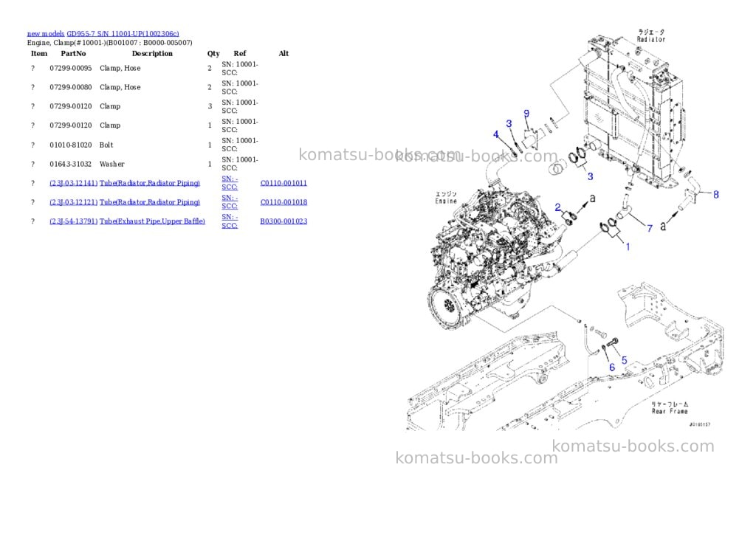This screenshot has height=535, width=756.
Task: Select part number 01643-31032
Action: (x=70, y=165)
